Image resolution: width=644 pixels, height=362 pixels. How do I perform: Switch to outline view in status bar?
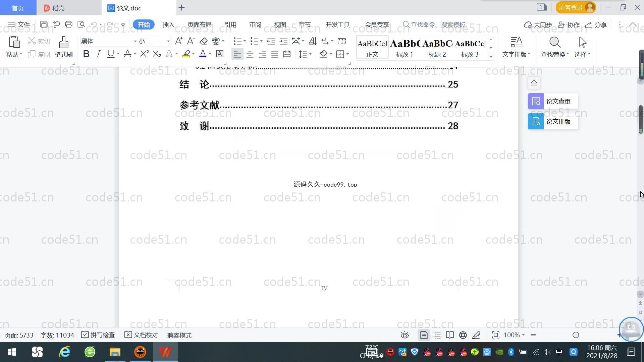tap(437, 335)
